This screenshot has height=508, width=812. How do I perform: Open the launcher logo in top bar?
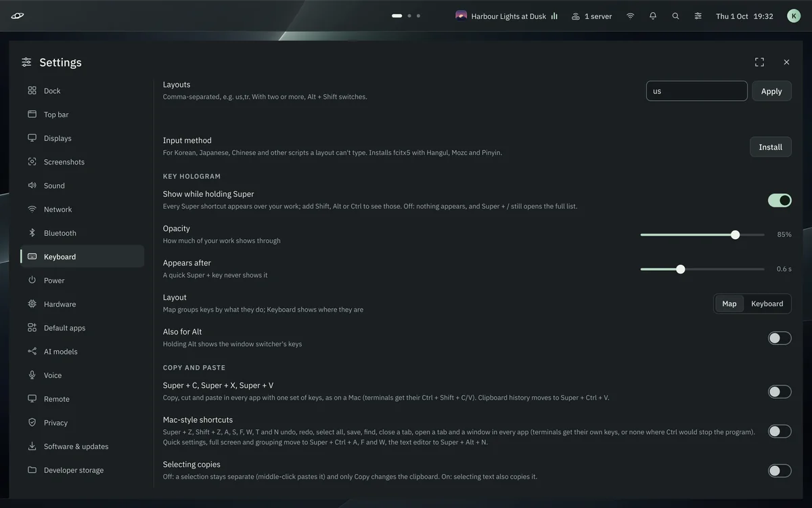click(x=18, y=16)
